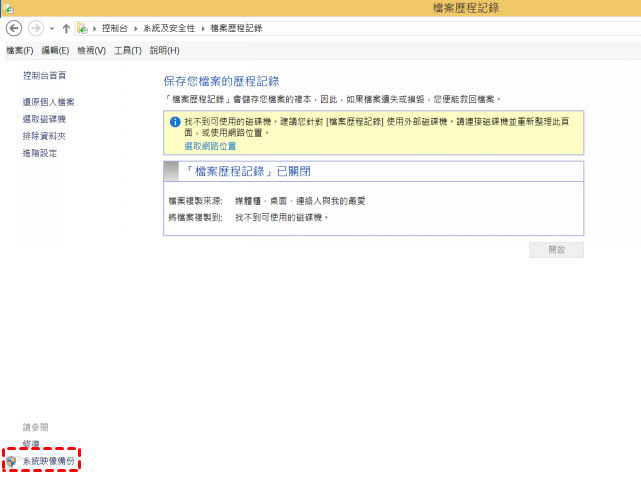Screen dimensions: 641x483
Task: Open the 檔案(F) menu
Action: [x=20, y=51]
